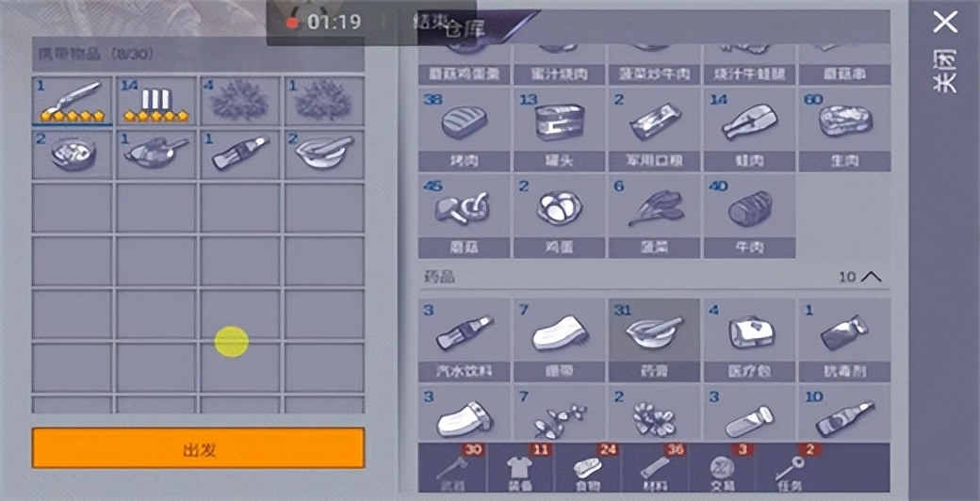Pick the 医疗包 medical kit item
Viewport: 980px width, 501px height.
749,340
